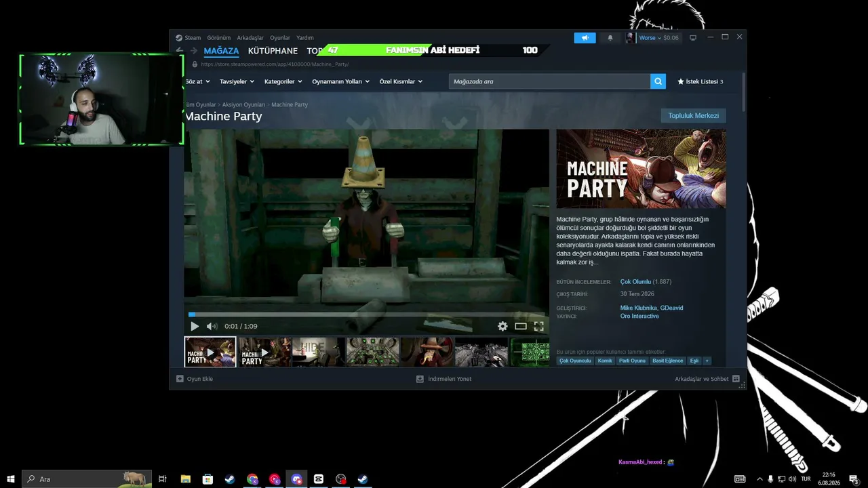The image size is (868, 488).
Task: Switch to the MAĞAZA tab
Action: point(221,51)
